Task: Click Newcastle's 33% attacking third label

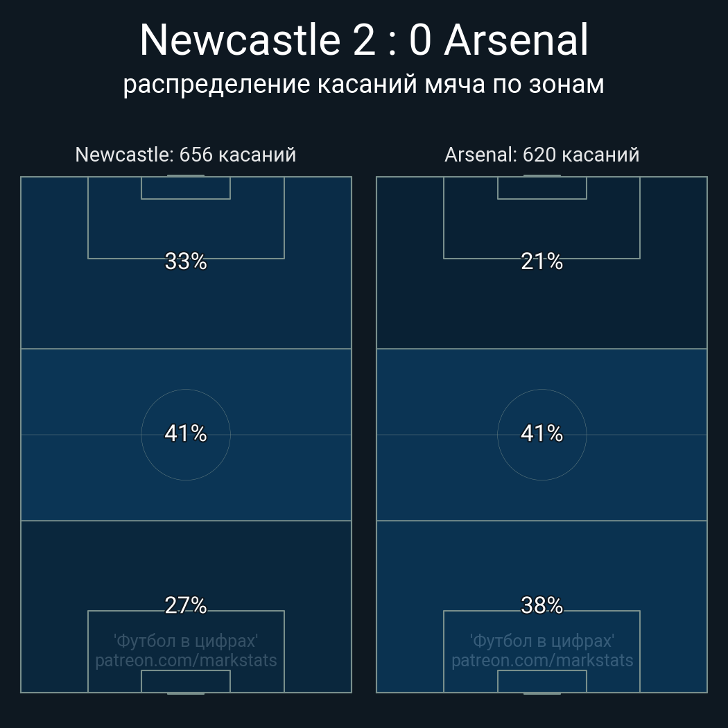Action: [x=186, y=261]
